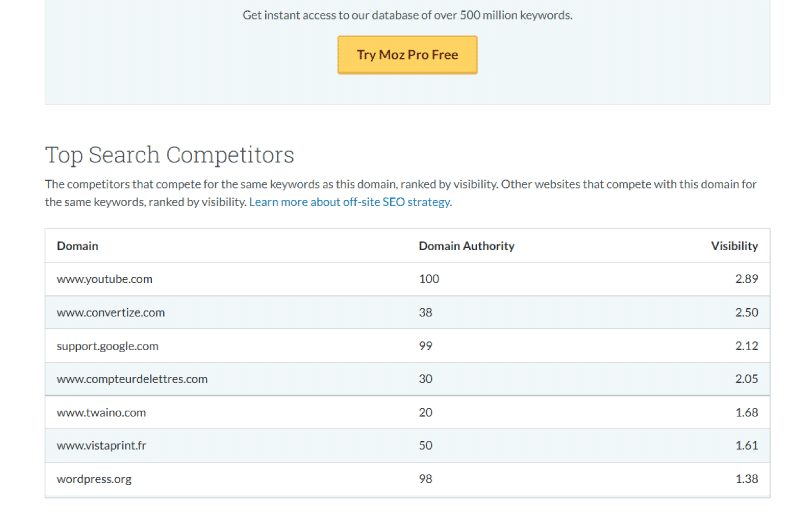Click the Try Moz Pro Free button
The height and width of the screenshot is (530, 800).
pos(407,55)
